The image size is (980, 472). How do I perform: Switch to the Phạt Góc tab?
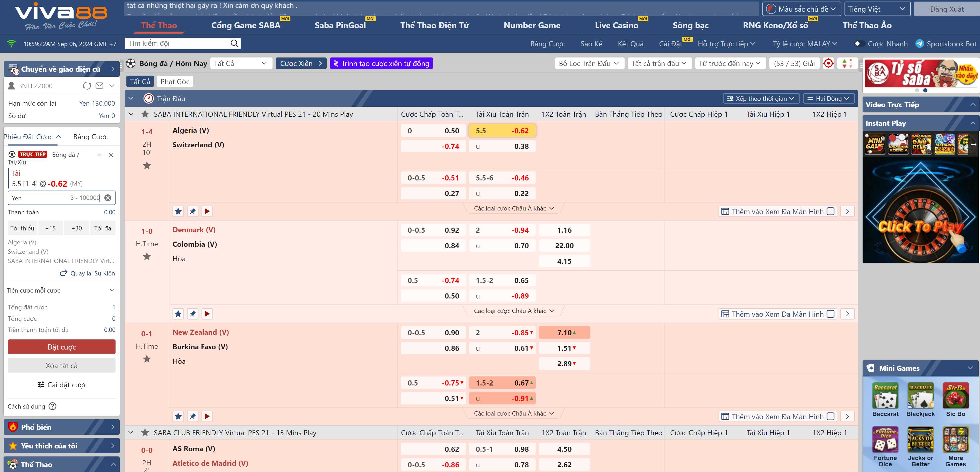[x=175, y=81]
